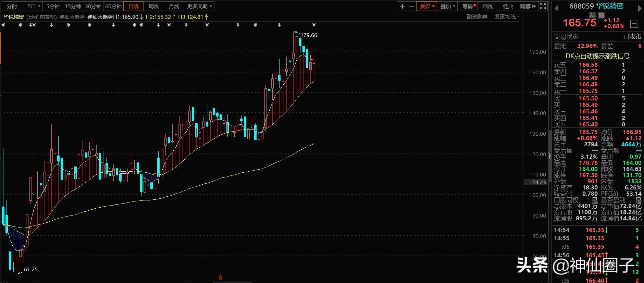
Task: Go to next stock with right arrow
Action: point(639,8)
